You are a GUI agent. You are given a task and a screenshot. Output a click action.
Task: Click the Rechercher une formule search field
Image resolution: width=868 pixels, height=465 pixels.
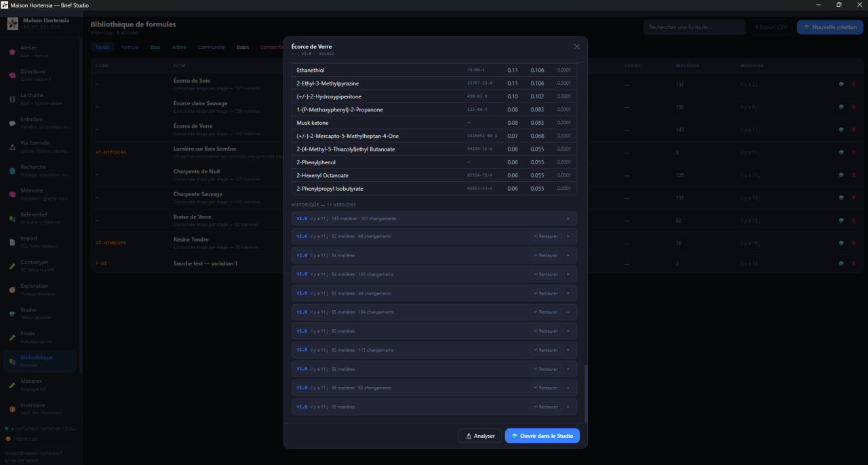pos(694,27)
